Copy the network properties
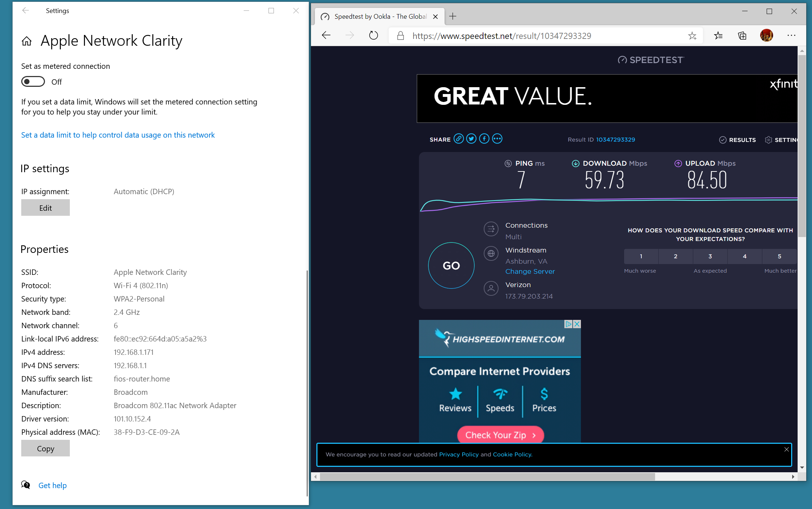The height and width of the screenshot is (509, 812). (x=45, y=448)
